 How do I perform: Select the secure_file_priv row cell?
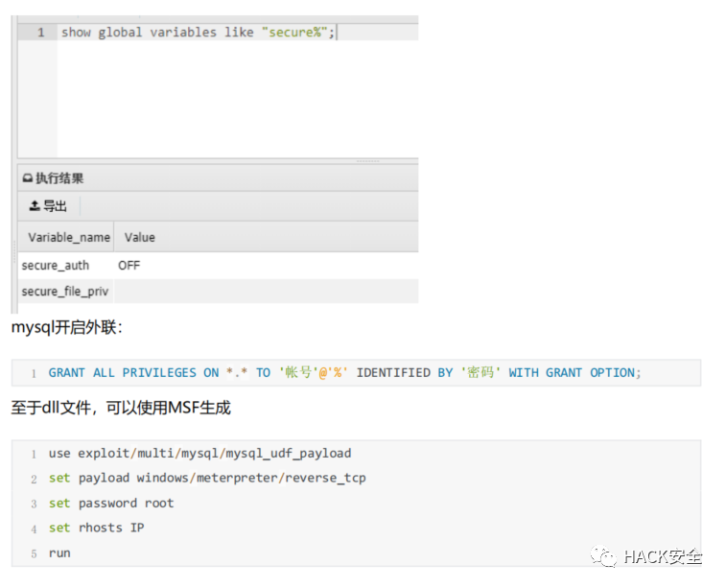65,292
